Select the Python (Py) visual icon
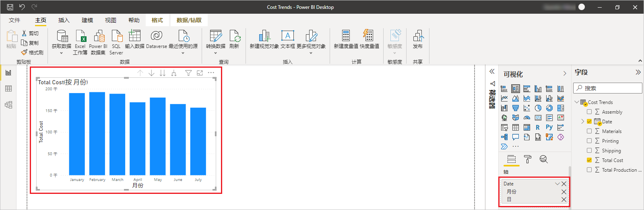644x210 pixels. click(549, 127)
